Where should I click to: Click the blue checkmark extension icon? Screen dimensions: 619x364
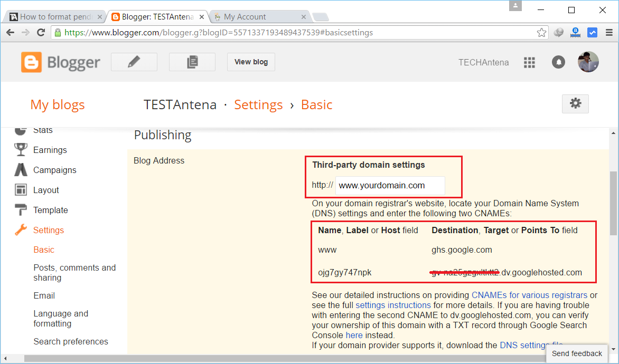tap(592, 33)
